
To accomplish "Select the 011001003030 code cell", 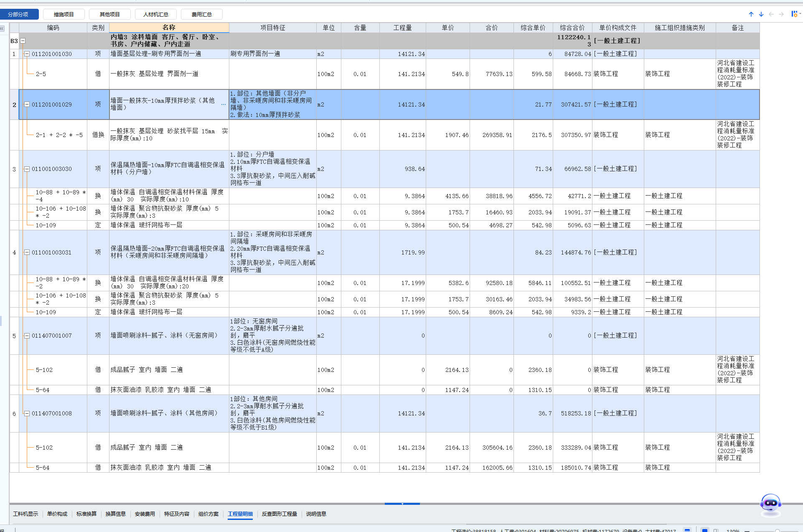I will pyautogui.click(x=52, y=169).
